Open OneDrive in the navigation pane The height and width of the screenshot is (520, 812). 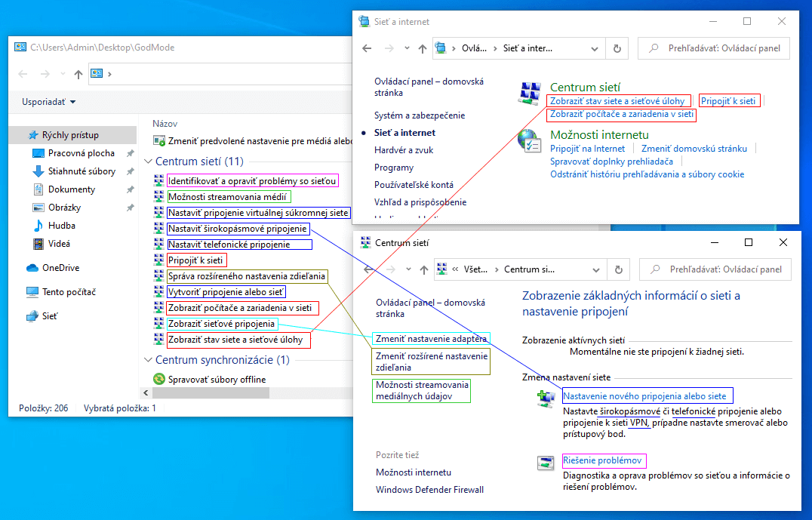(60, 268)
